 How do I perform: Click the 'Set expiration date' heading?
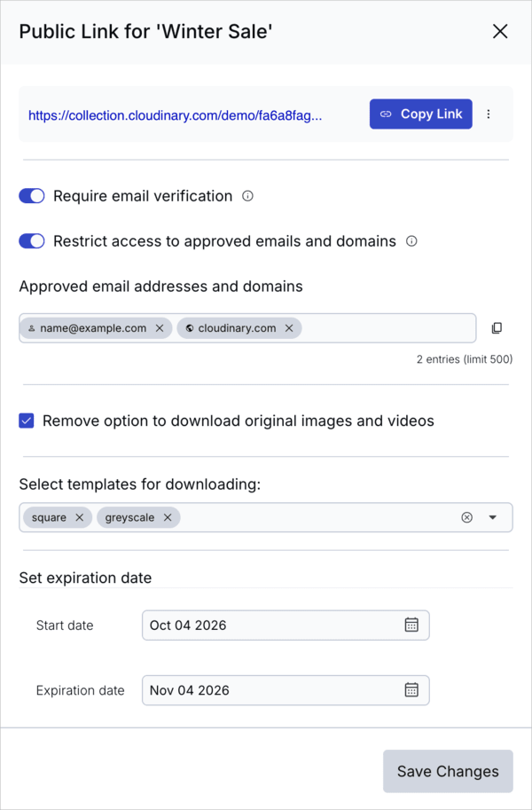[85, 578]
